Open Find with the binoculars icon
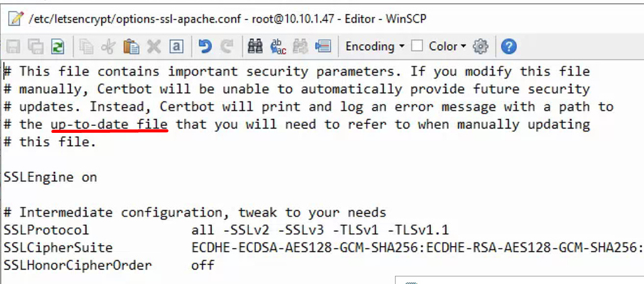 [255, 47]
